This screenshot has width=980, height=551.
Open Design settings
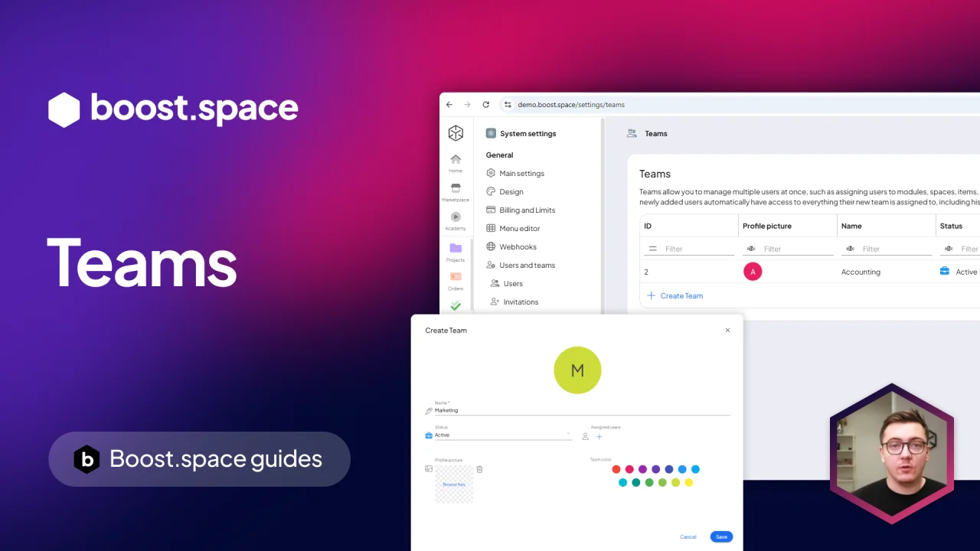[505, 192]
